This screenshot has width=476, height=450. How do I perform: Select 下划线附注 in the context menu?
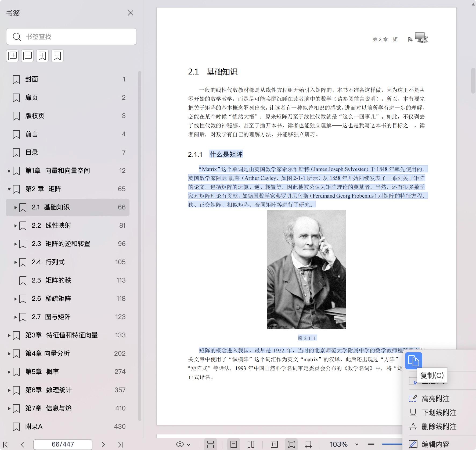click(x=439, y=413)
